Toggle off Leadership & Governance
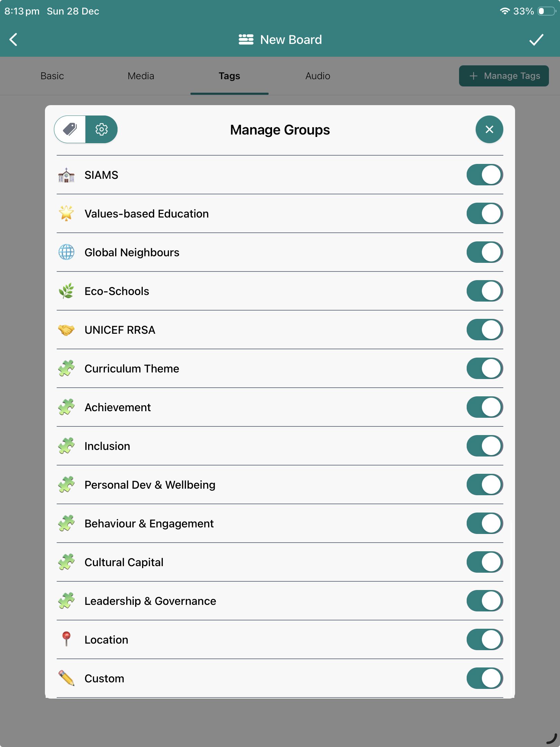 484,601
